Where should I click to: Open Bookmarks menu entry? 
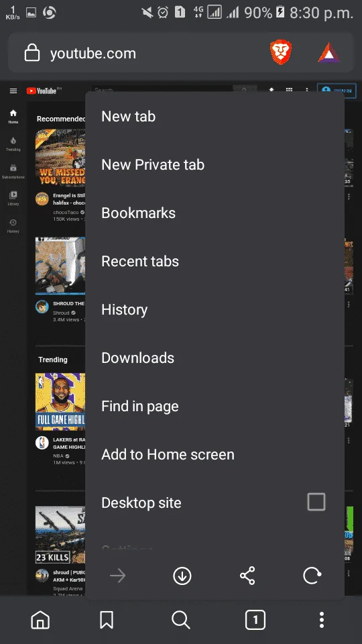click(x=215, y=213)
